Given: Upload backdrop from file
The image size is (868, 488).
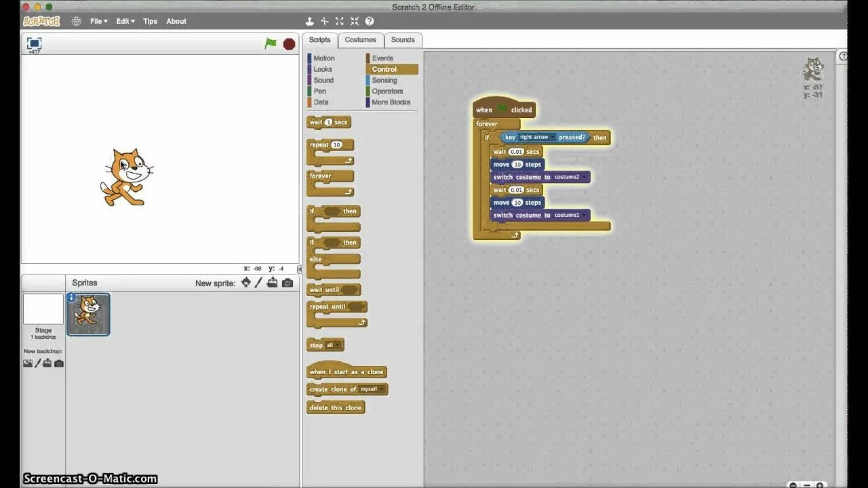Looking at the screenshot, I should pyautogui.click(x=47, y=363).
